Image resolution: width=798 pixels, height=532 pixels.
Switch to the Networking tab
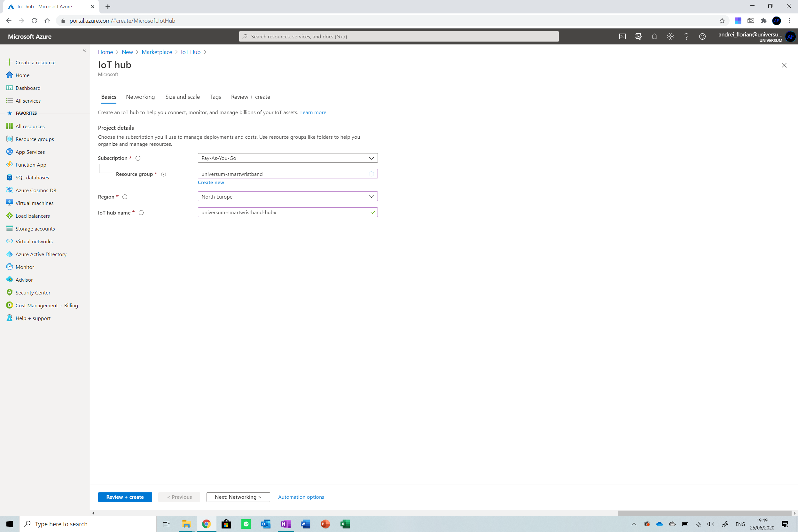pyautogui.click(x=140, y=97)
